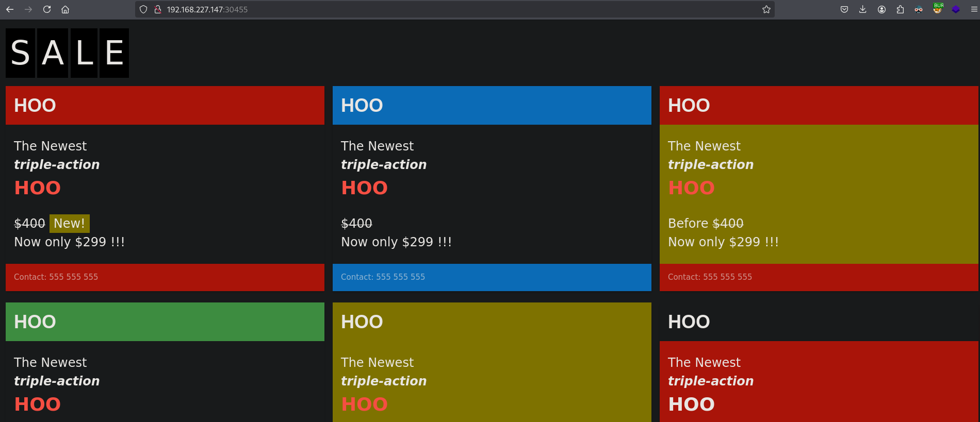
Task: Click the insecure connection padlock icon
Action: tap(158, 9)
